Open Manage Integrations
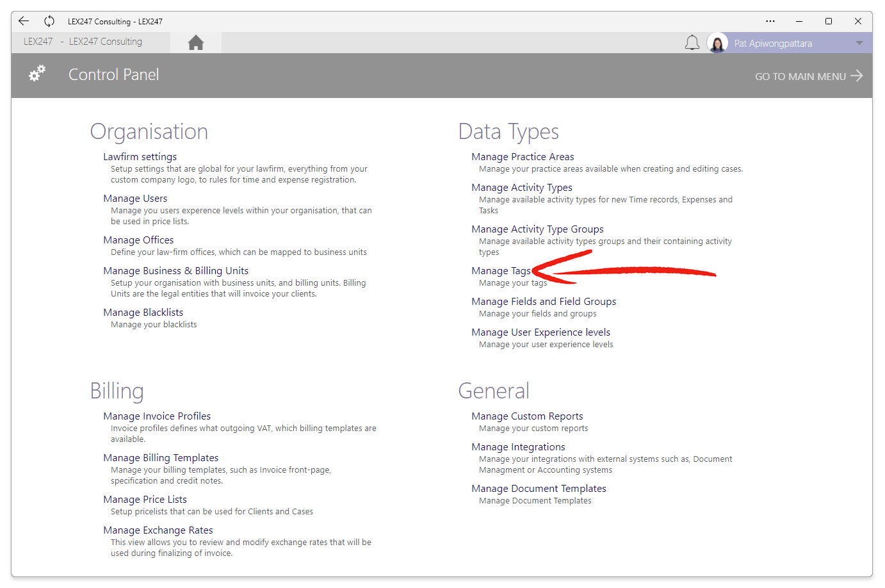This screenshot has width=885, height=588. point(518,447)
